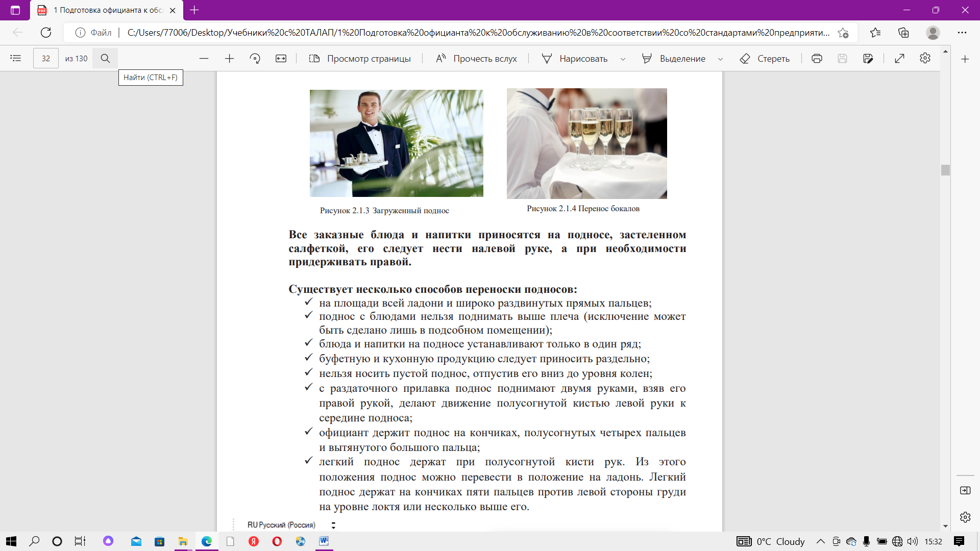The image size is (980, 551).
Task: Open the volume control in tray
Action: coord(913,541)
